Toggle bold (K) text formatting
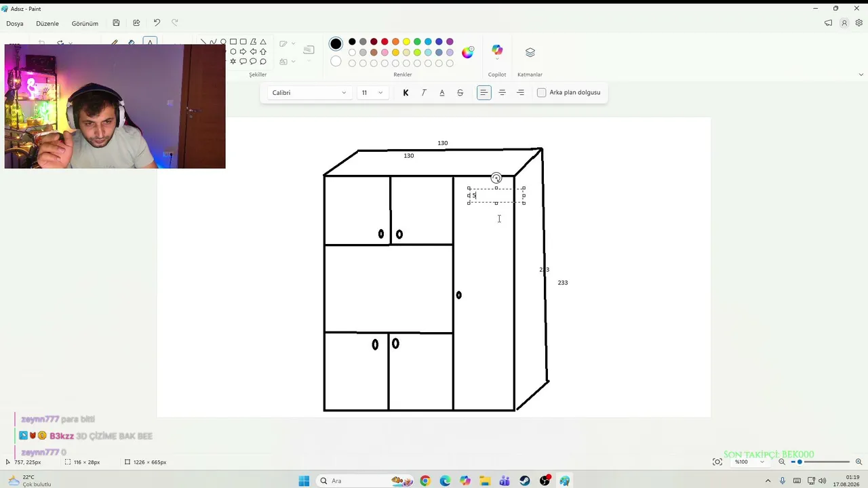Image resolution: width=868 pixels, height=488 pixels. 406,93
